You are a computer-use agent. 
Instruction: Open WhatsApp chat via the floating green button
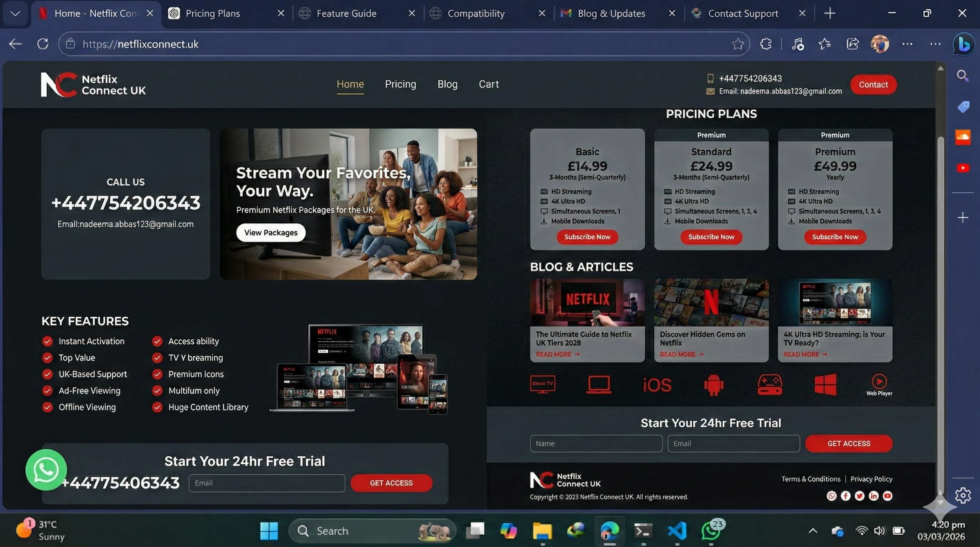point(46,470)
